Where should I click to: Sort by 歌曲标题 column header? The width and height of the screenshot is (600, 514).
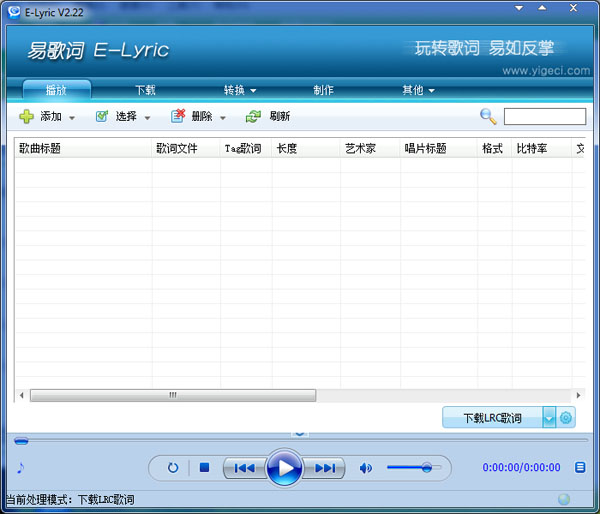tap(83, 148)
